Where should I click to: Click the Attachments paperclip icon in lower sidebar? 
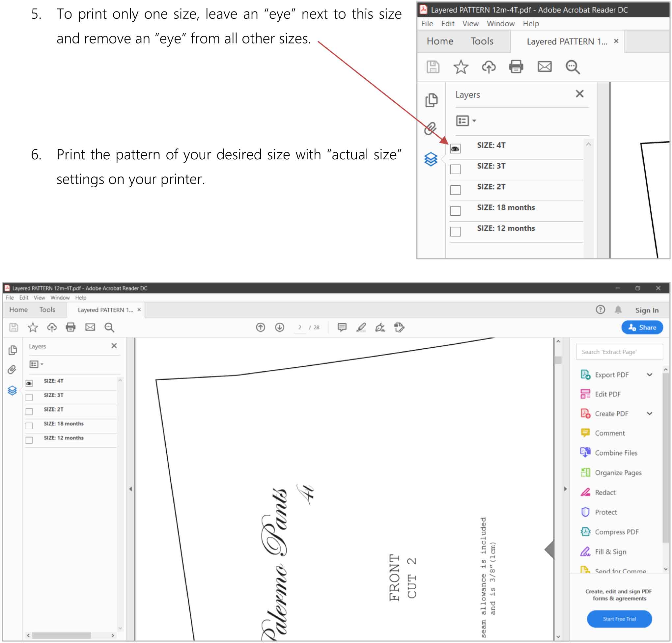coord(12,369)
